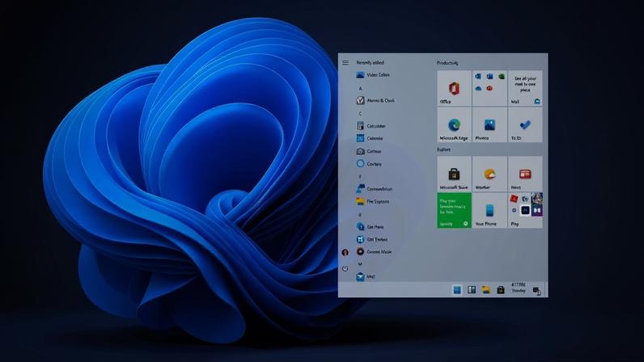Open PowerPoint from the Office apps tile
This screenshot has height=362, width=644.
489,88
